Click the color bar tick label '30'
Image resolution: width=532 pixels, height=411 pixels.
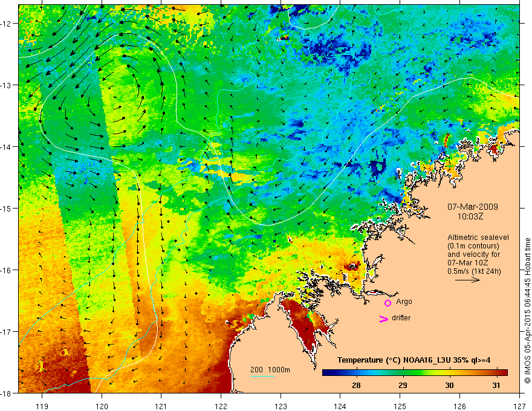[x=449, y=385]
